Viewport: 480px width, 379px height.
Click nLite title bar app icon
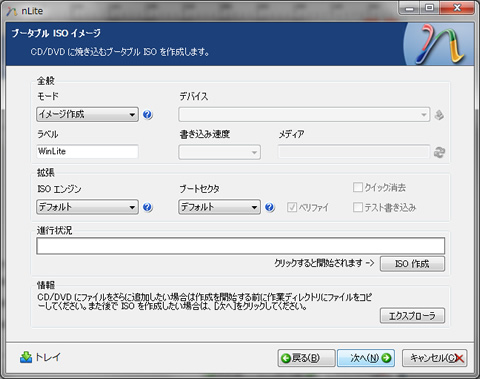(12, 11)
